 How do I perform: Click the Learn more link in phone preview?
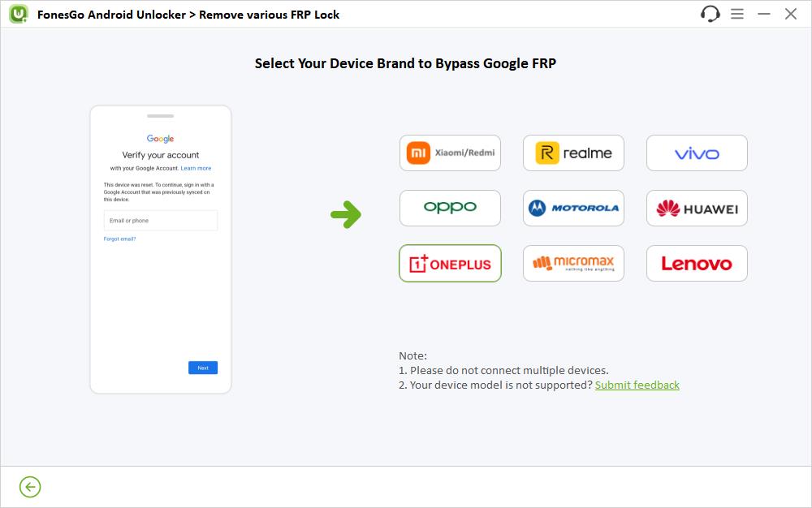pyautogui.click(x=196, y=168)
